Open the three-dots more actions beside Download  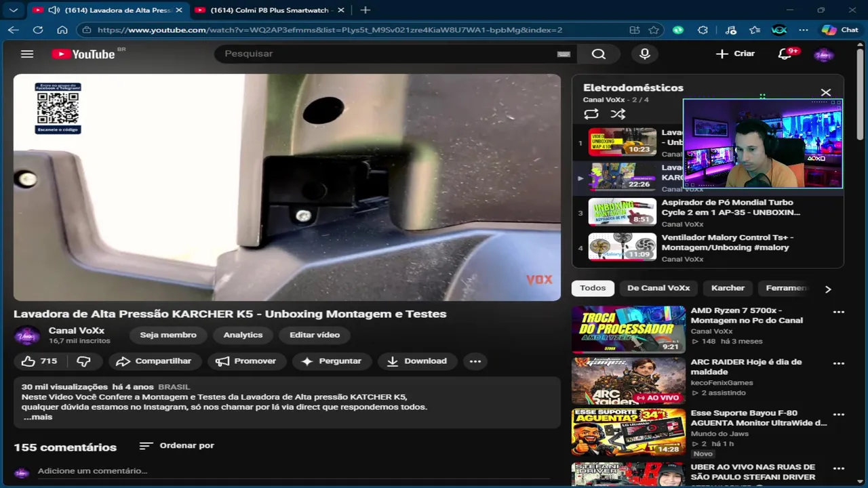click(475, 361)
